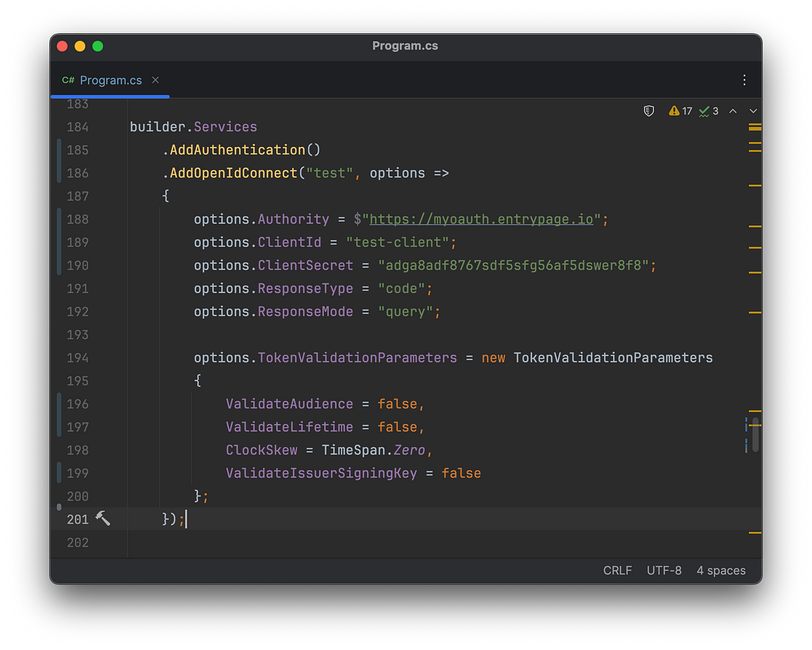
Task: Click the 3 typo suggestions indicator
Action: tap(708, 111)
